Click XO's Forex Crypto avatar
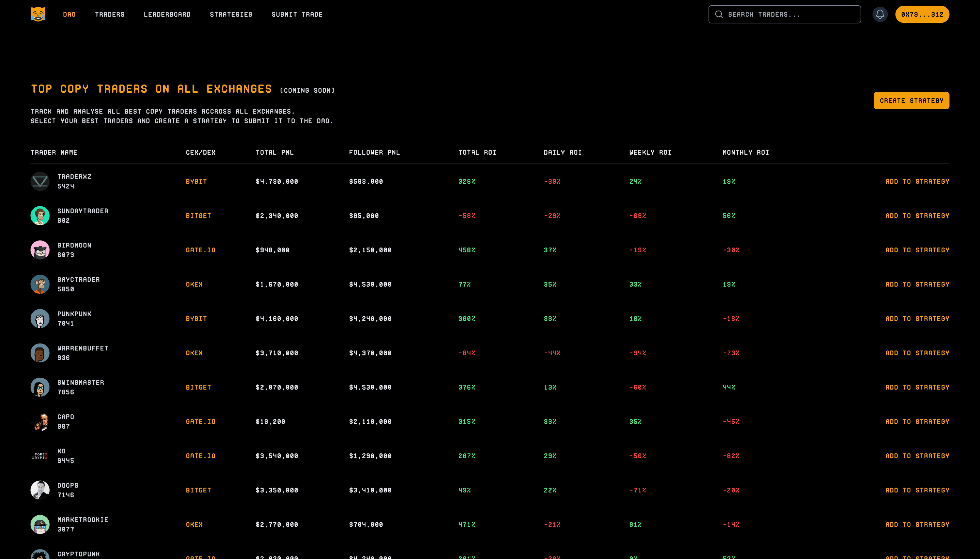This screenshot has width=980, height=559. pos(40,456)
